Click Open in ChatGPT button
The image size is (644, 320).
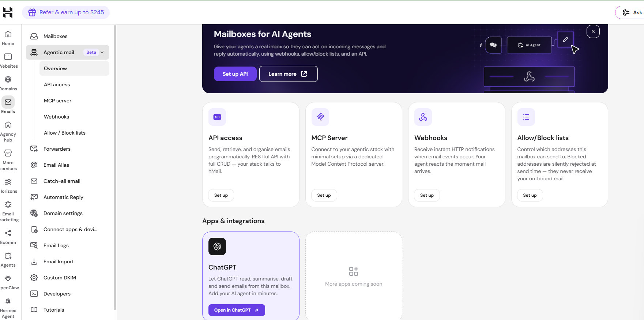(x=237, y=310)
